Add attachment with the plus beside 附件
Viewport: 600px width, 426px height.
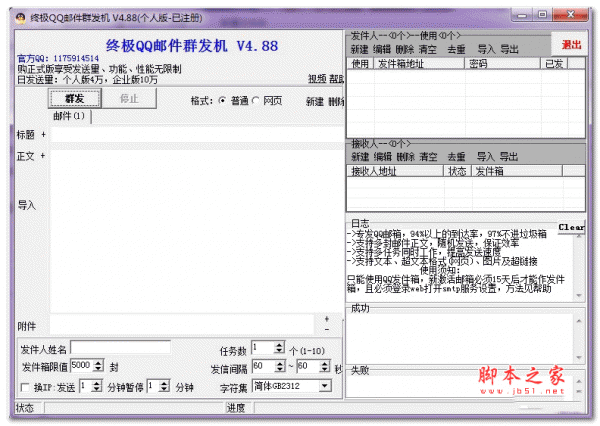click(x=327, y=319)
